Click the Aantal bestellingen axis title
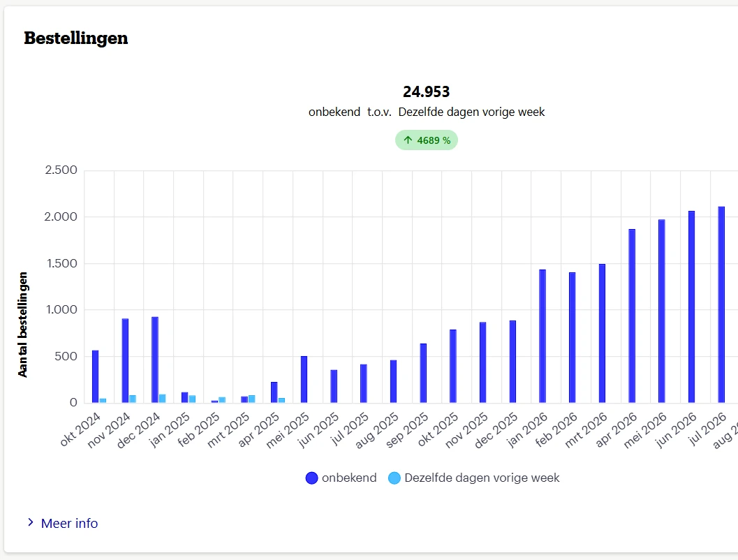This screenshot has width=738, height=560. pos(22,325)
